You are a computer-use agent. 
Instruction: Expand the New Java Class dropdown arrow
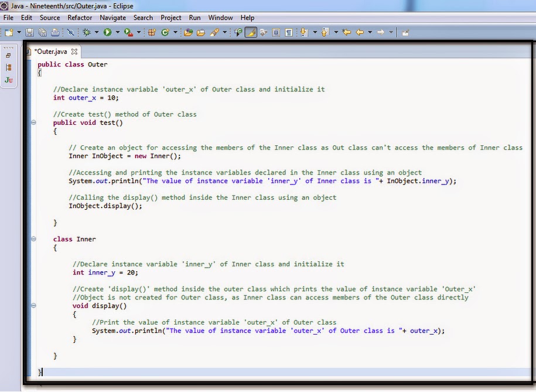click(x=175, y=32)
